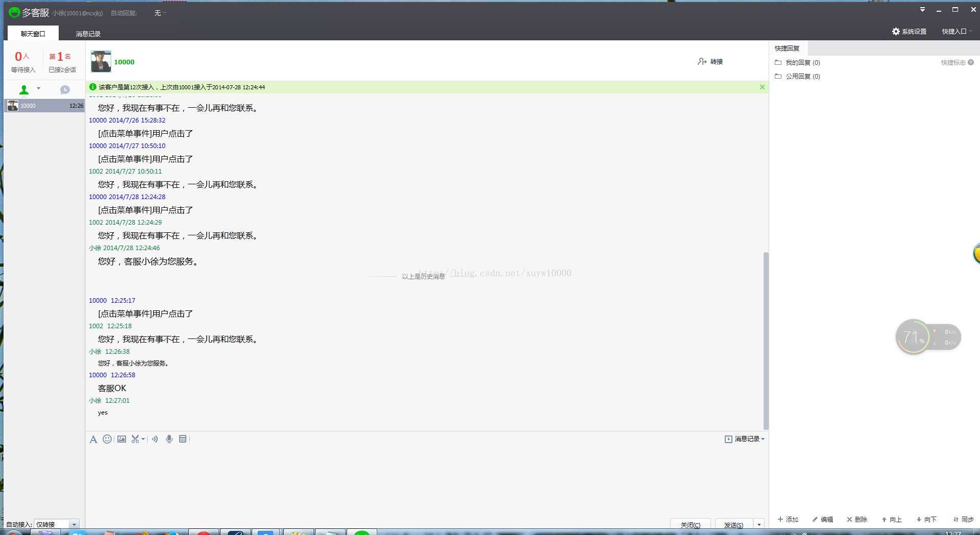Screen dimensions: 980x535
Task: Open 系统设置 system settings
Action: [909, 32]
